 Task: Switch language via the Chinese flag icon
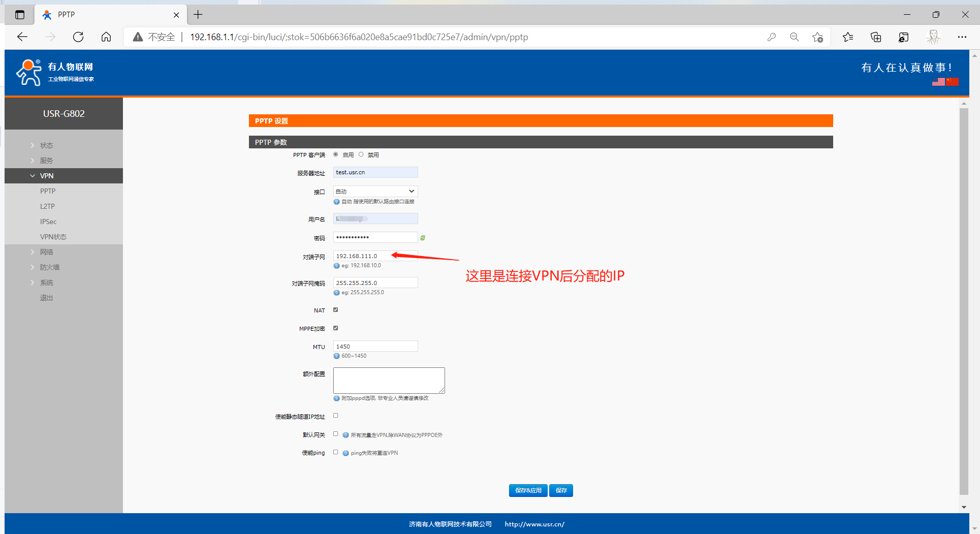click(x=953, y=82)
